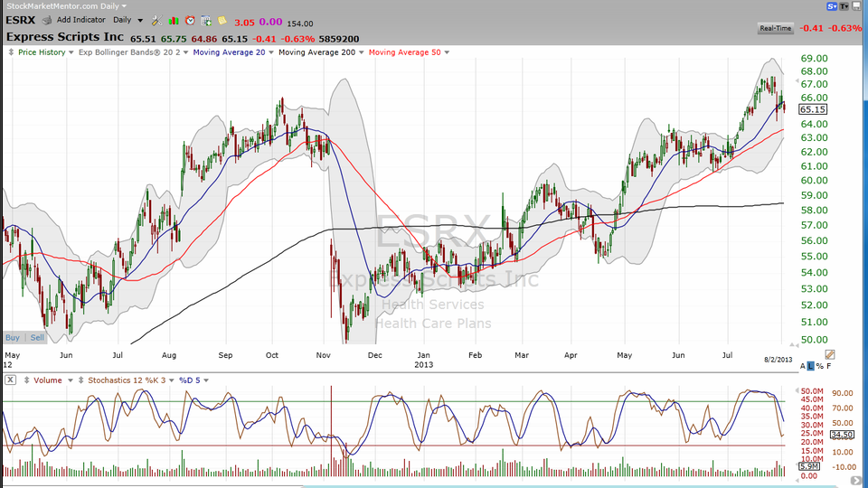Click the T dropdown icon at top right

coord(844,6)
